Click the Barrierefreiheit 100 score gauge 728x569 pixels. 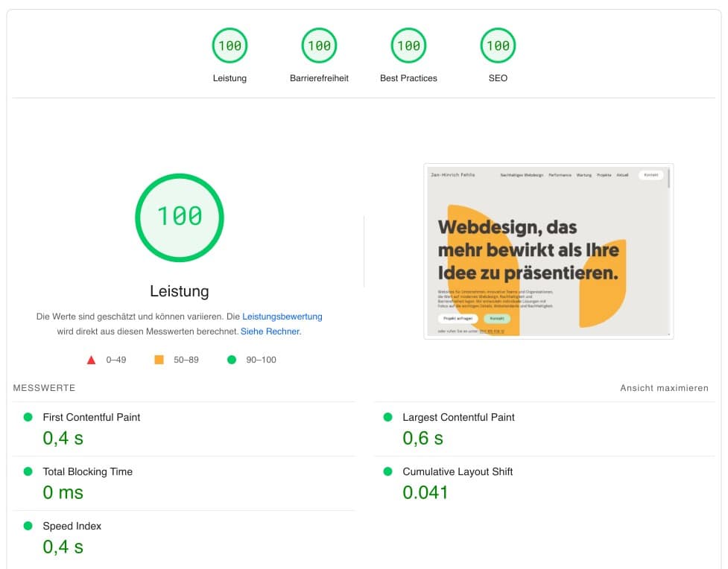pyautogui.click(x=319, y=45)
